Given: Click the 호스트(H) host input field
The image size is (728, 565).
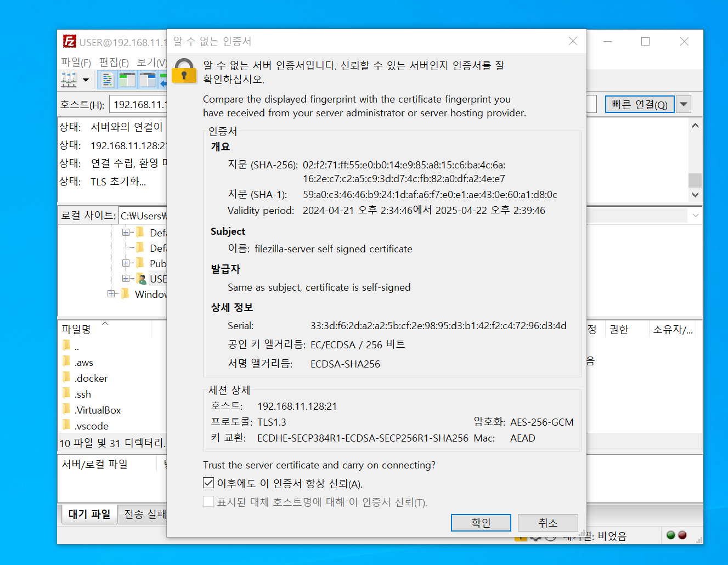Looking at the screenshot, I should click(x=138, y=104).
